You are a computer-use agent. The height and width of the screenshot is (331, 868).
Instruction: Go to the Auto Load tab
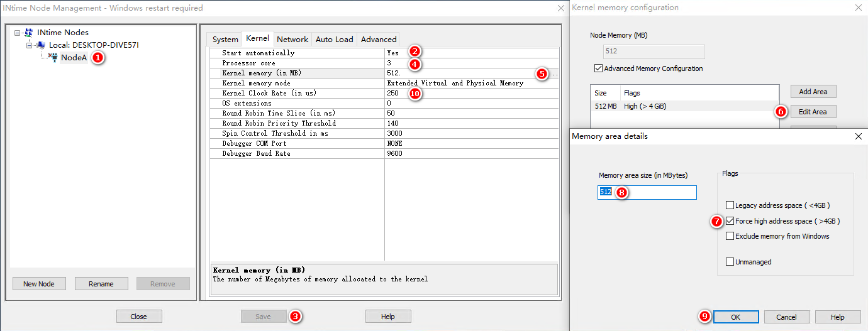tap(335, 39)
